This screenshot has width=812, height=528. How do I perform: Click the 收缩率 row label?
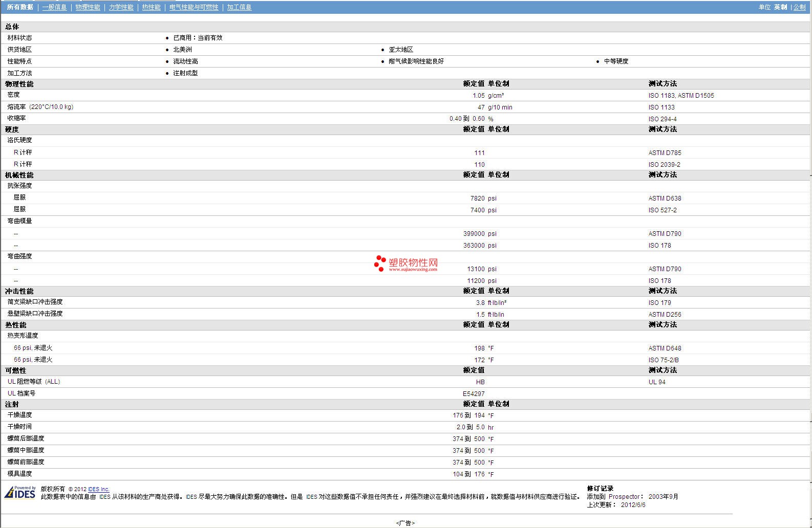click(16, 118)
